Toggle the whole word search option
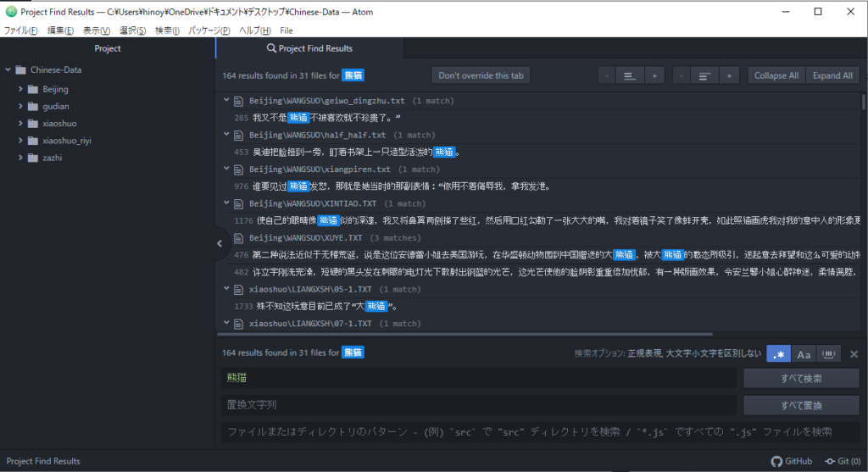Image resolution: width=868 pixels, height=472 pixels. 827,354
